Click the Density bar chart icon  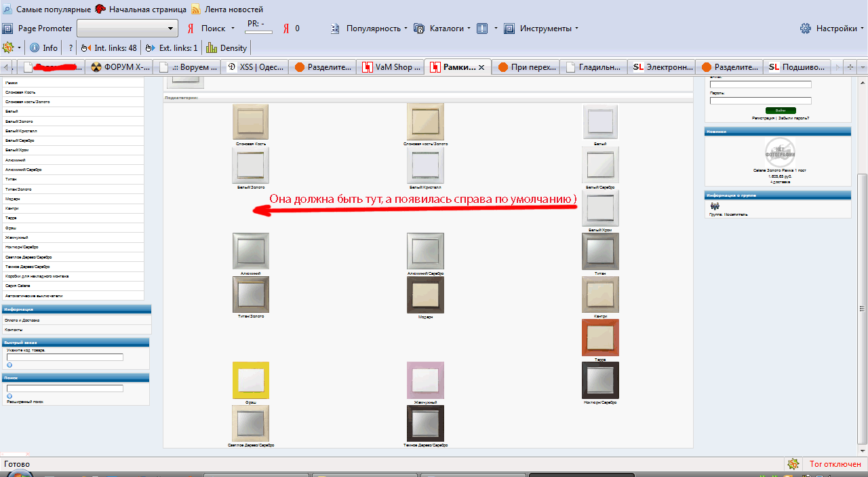tap(212, 48)
